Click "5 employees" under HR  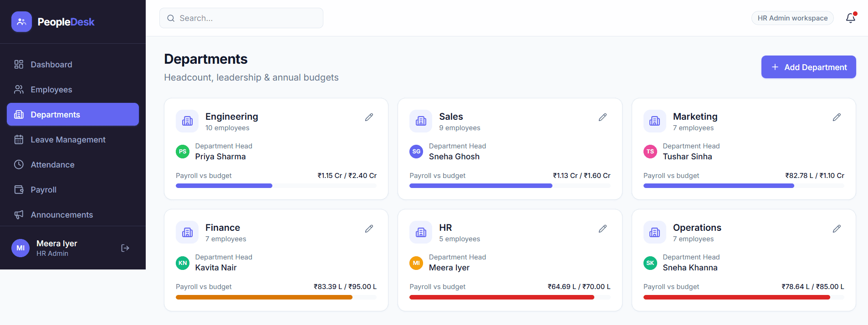click(x=460, y=239)
